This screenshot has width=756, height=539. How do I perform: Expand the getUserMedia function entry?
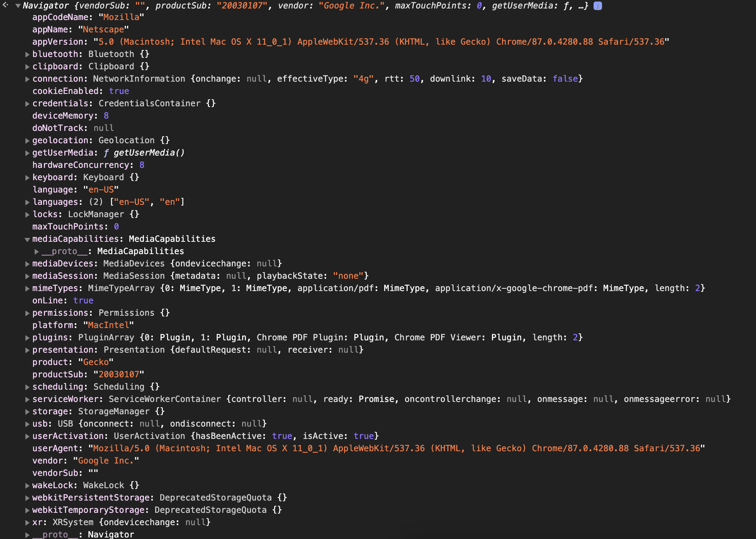(27, 152)
